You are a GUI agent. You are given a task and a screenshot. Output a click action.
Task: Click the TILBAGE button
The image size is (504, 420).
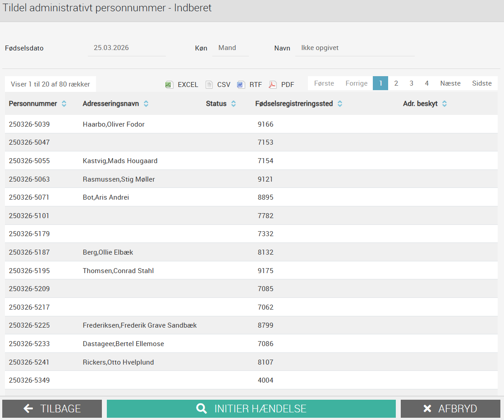pos(52,409)
